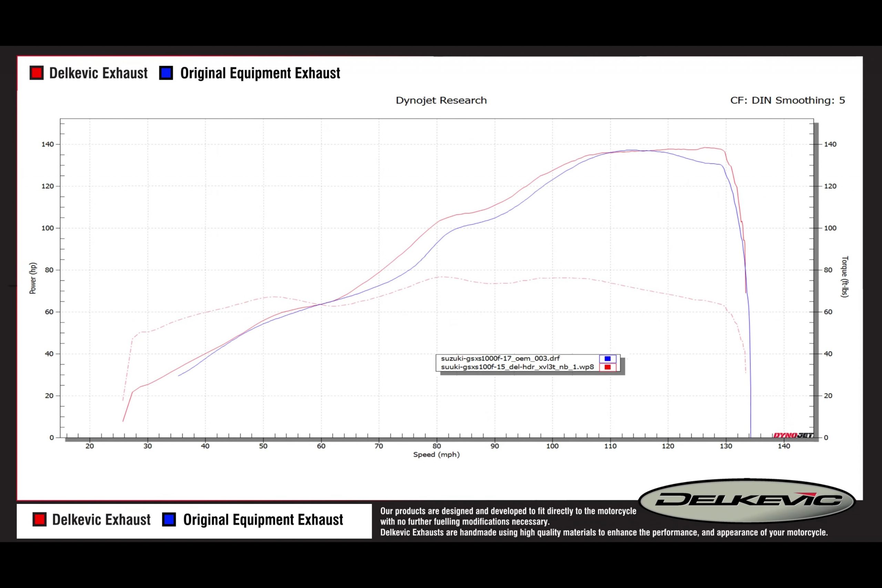The width and height of the screenshot is (882, 588).
Task: Click the red Delkevic Exhaust swatch at top
Action: (37, 73)
